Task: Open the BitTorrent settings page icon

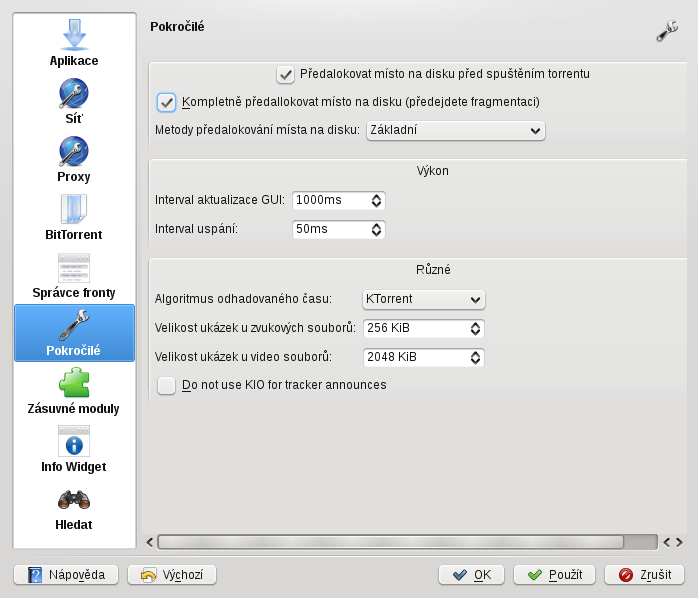Action: [74, 209]
